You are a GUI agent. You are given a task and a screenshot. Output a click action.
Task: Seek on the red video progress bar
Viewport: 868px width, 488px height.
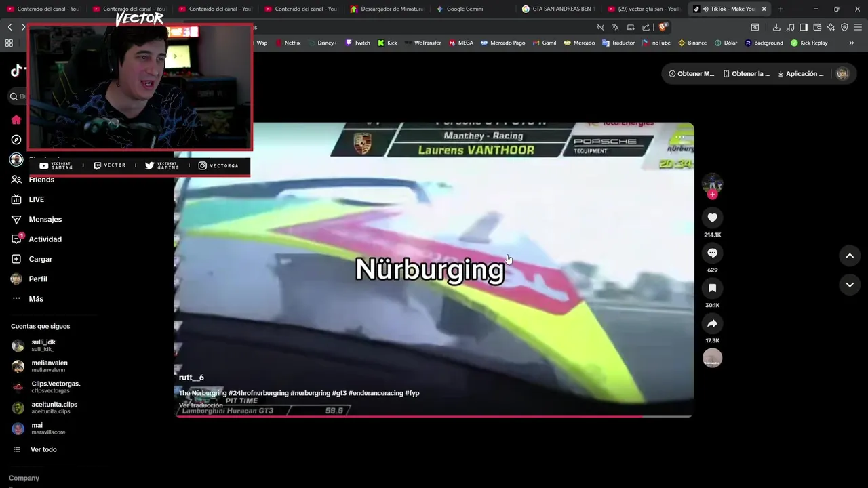434,416
